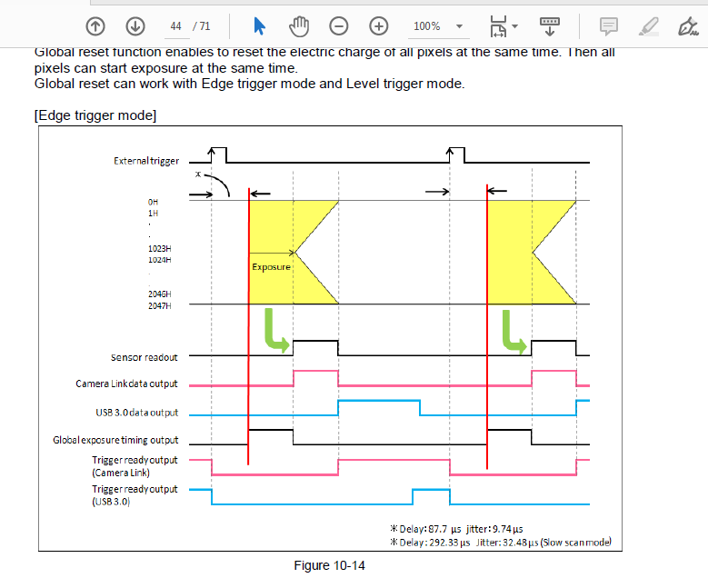This screenshot has width=708, height=588.
Task: Click the 'Edge trigger mode' heading text
Action: (x=95, y=115)
